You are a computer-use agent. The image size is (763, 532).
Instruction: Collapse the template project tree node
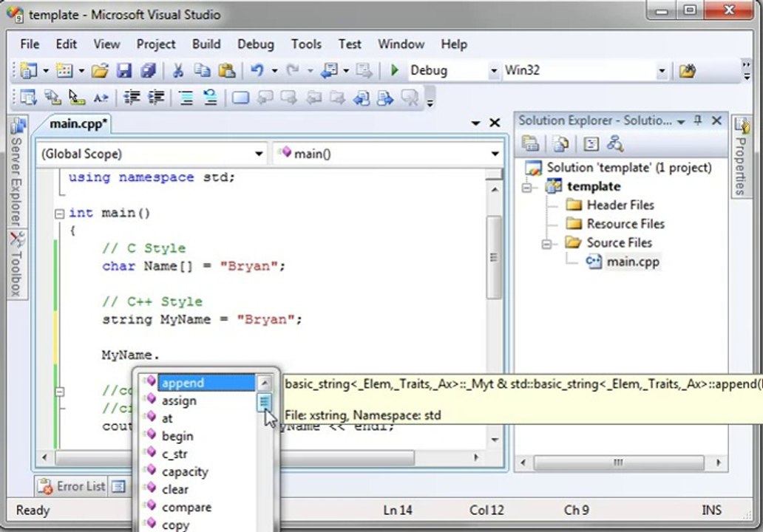(526, 187)
